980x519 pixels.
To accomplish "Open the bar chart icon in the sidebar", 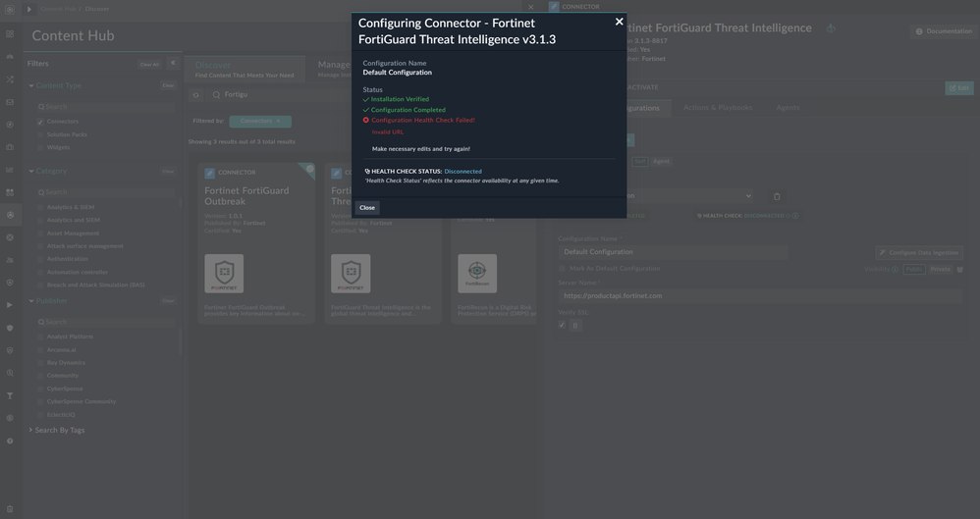I will pos(10,170).
